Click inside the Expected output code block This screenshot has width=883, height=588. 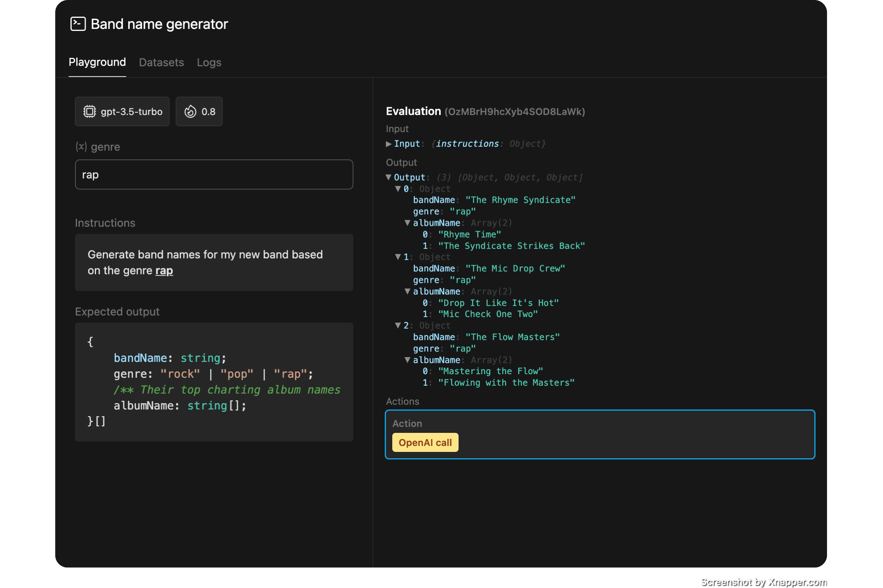coord(214,382)
